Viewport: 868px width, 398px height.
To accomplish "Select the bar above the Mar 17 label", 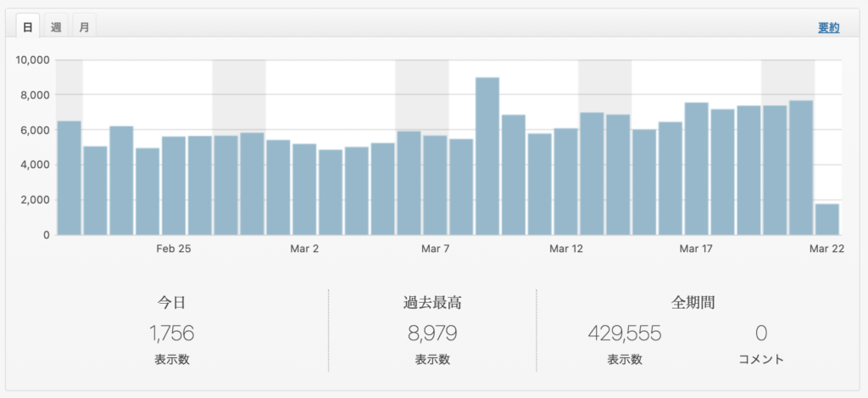I will pos(697,168).
